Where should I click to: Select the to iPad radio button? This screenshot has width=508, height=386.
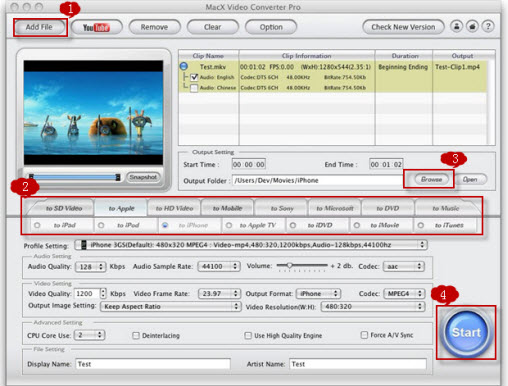[x=37, y=225]
